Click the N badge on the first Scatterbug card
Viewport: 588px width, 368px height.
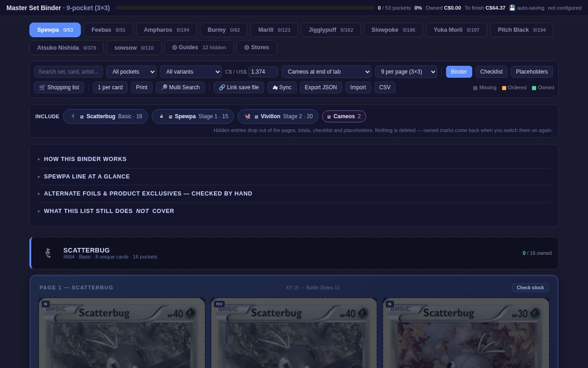tap(45, 304)
